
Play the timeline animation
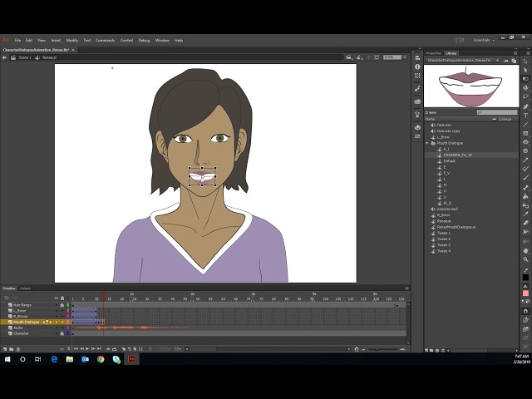(x=87, y=349)
